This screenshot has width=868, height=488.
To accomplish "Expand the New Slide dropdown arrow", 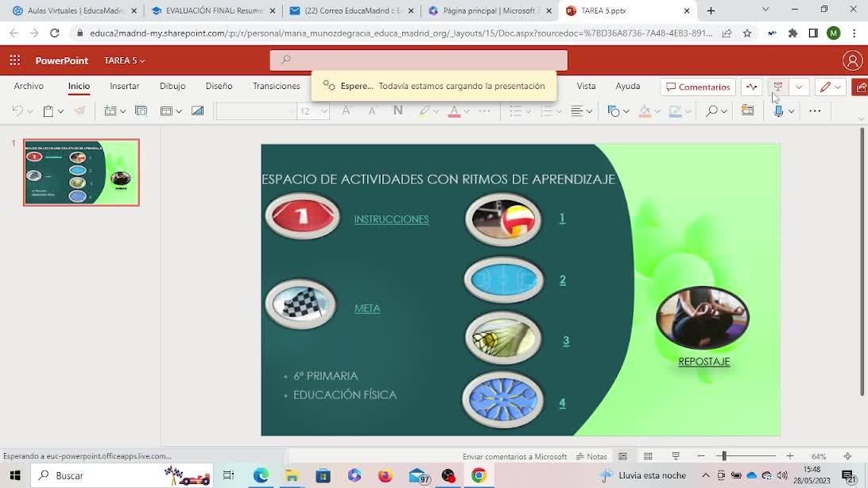I will point(122,112).
